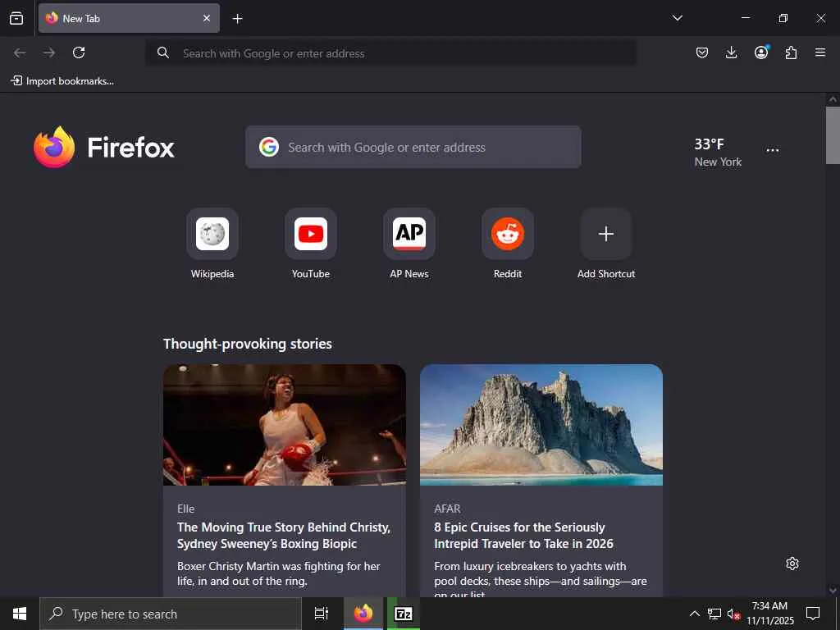The image size is (840, 630).
Task: Open the taskbar clock and date
Action: click(769, 614)
